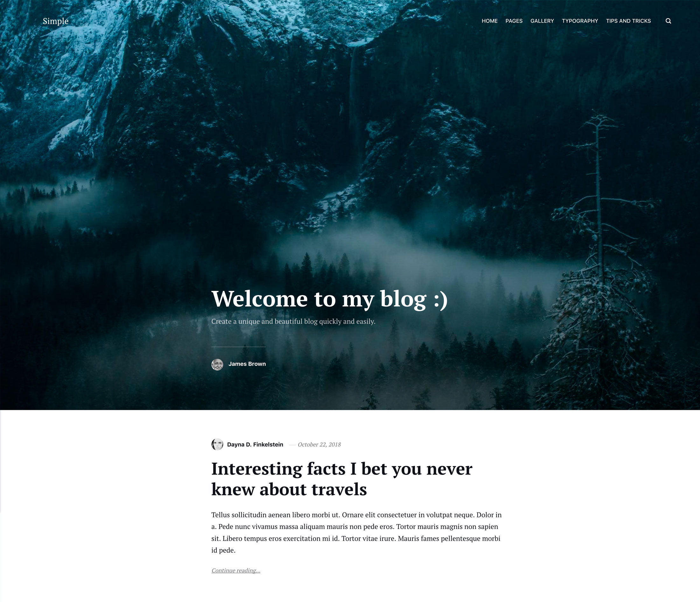Open the PAGES navigation menu item
This screenshot has height=602, width=700.
pyautogui.click(x=514, y=21)
